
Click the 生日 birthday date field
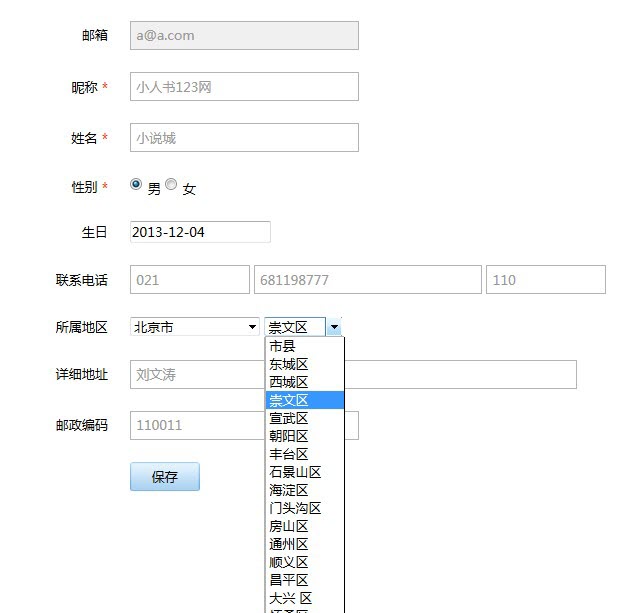[x=200, y=232]
